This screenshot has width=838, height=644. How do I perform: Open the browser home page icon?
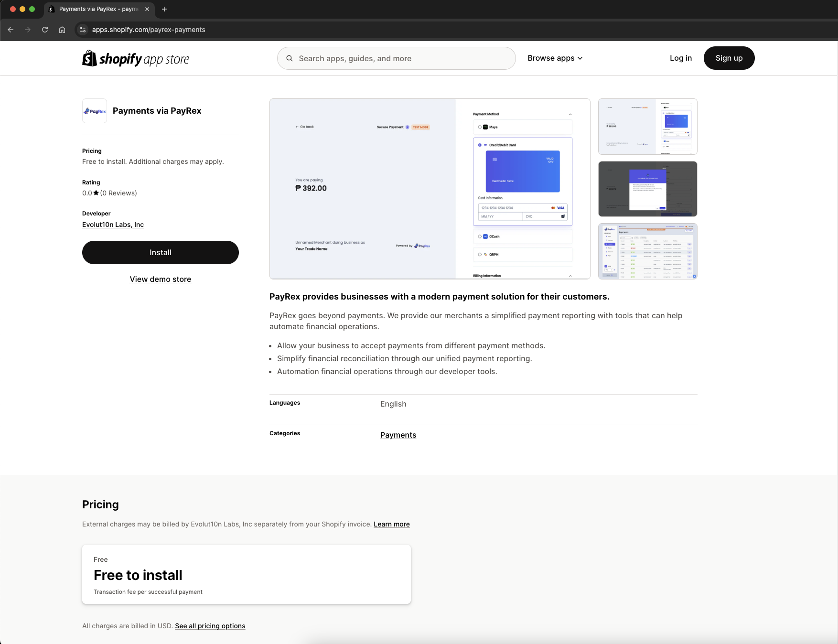coord(62,30)
